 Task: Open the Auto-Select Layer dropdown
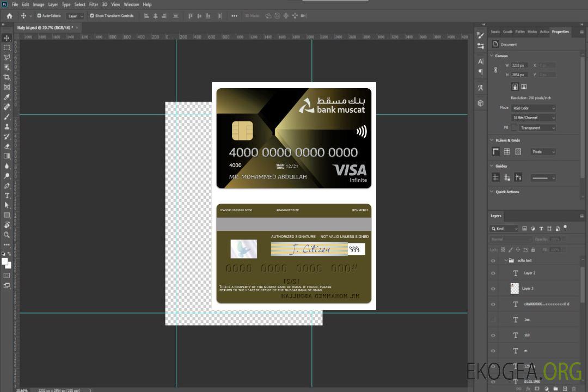coord(75,16)
